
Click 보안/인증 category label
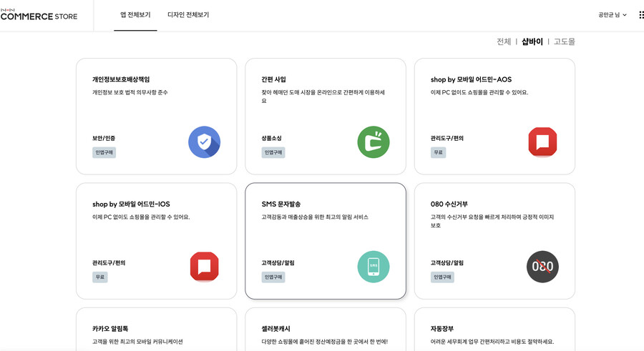point(104,139)
